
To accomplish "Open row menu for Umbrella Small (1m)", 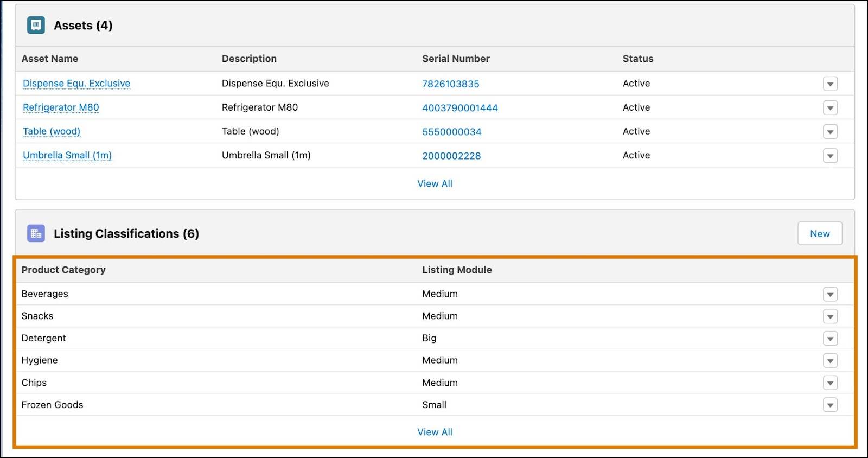I will [x=830, y=155].
